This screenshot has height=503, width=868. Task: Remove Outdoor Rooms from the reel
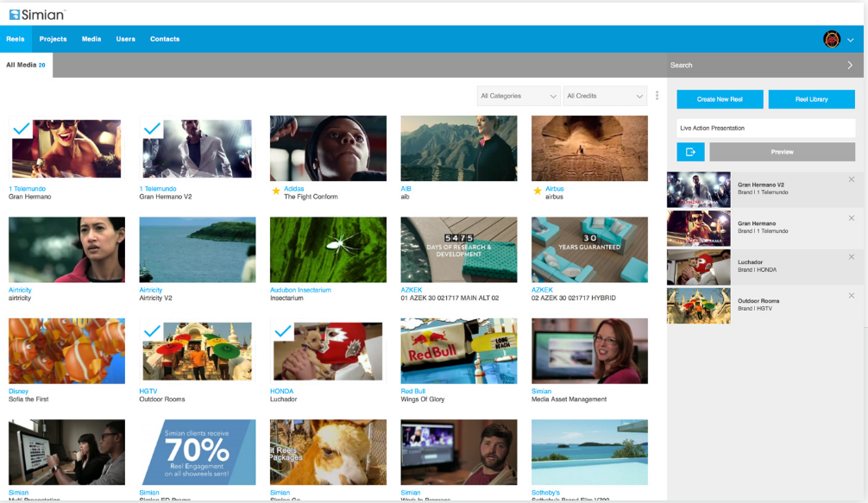click(x=852, y=295)
